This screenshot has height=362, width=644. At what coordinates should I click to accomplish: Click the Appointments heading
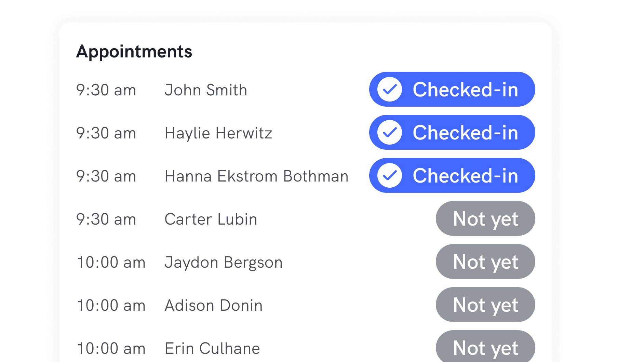click(x=134, y=52)
